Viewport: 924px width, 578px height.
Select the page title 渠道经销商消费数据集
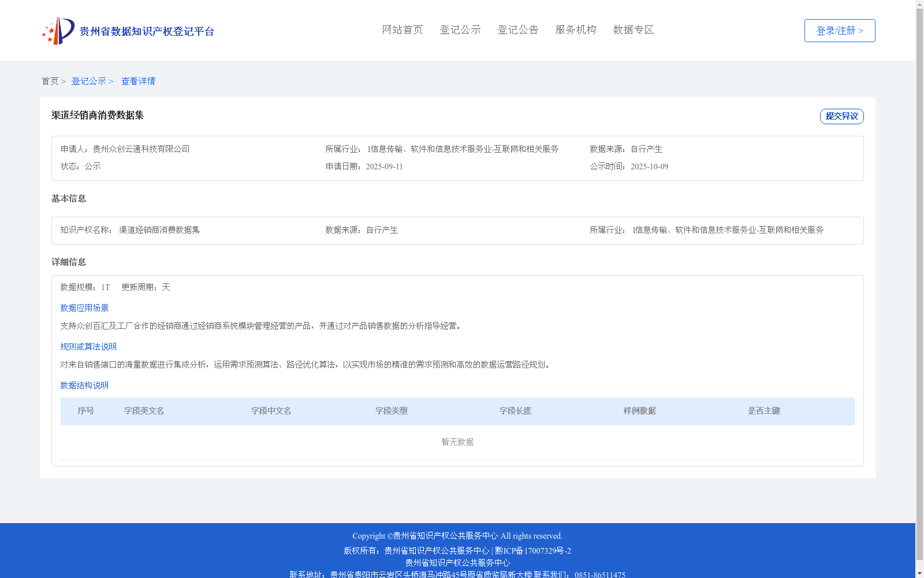(x=98, y=115)
